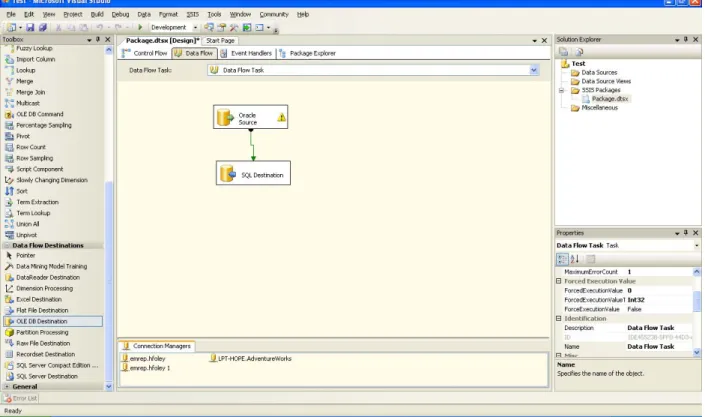Select the emrep.hfoley connection manager

[143, 359]
